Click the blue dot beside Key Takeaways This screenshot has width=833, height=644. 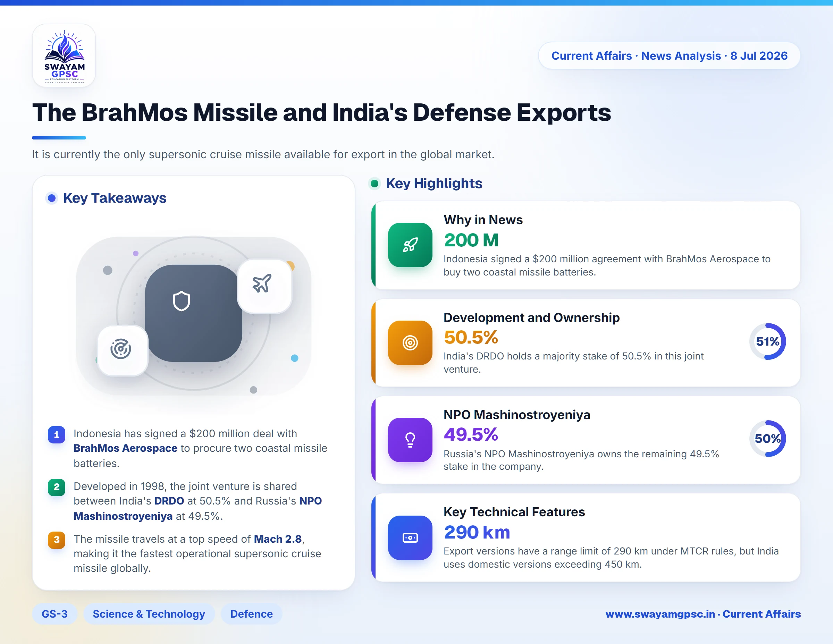click(x=51, y=198)
